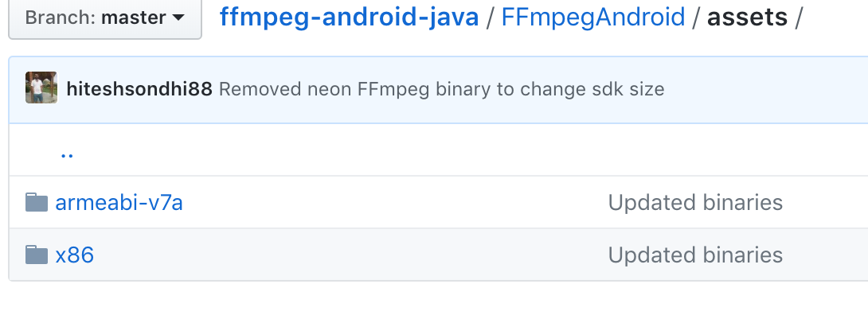The height and width of the screenshot is (315, 868).
Task: Go up via the '..' parent directory link
Action: point(67,154)
